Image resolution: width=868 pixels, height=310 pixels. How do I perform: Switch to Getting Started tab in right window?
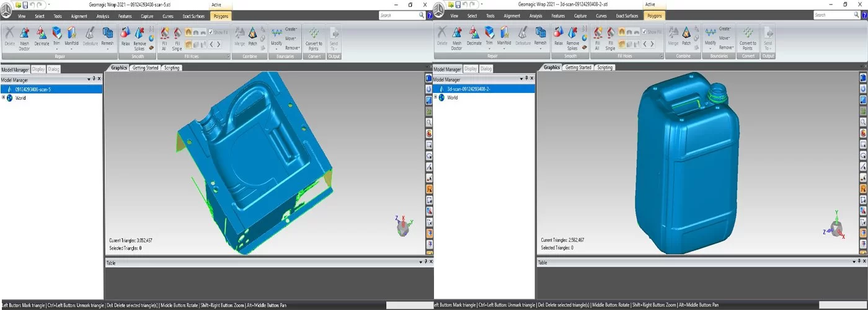[578, 68]
